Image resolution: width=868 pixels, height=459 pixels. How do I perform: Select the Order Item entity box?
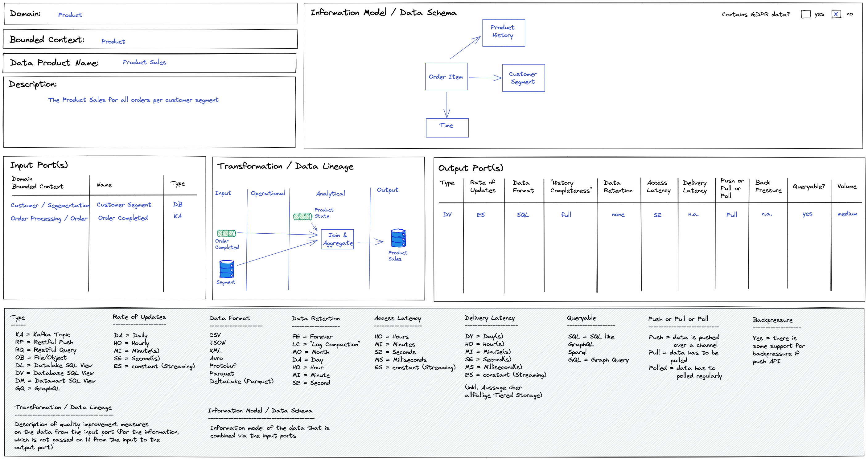pyautogui.click(x=446, y=77)
